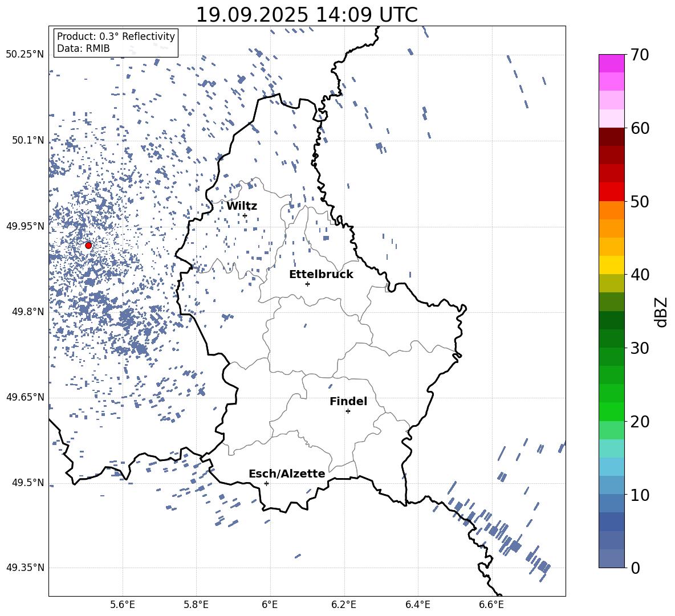
Task: Click the yellow color band at 40 dBZ
Action: 611,265
